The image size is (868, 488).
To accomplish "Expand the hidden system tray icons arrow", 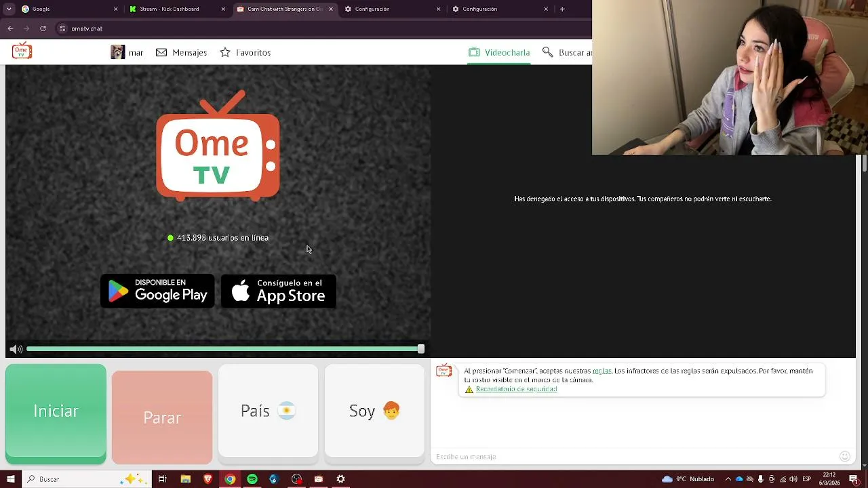I will (x=728, y=479).
